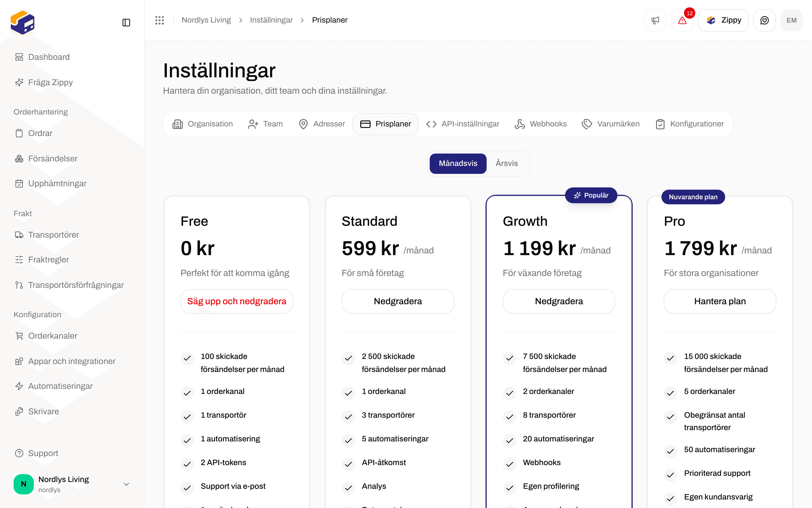Click Hantera plan on the Pro plan
Viewport: 812px width, 508px height.
click(720, 301)
